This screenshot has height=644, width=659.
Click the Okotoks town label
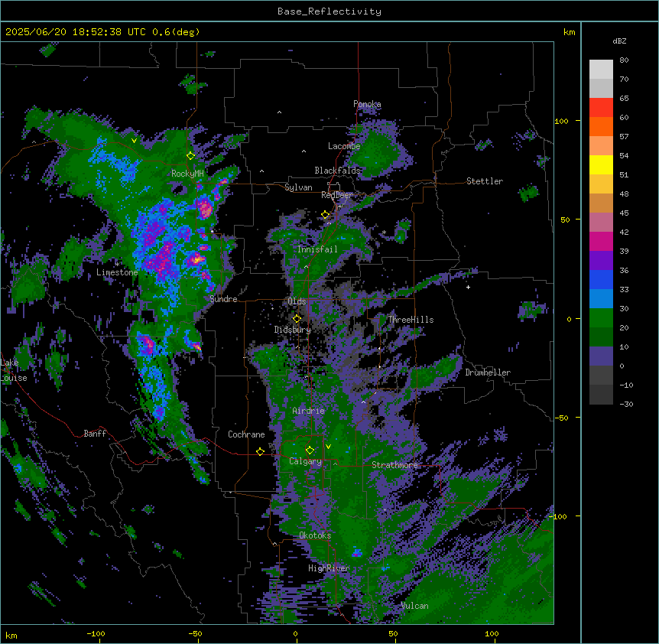tap(315, 535)
